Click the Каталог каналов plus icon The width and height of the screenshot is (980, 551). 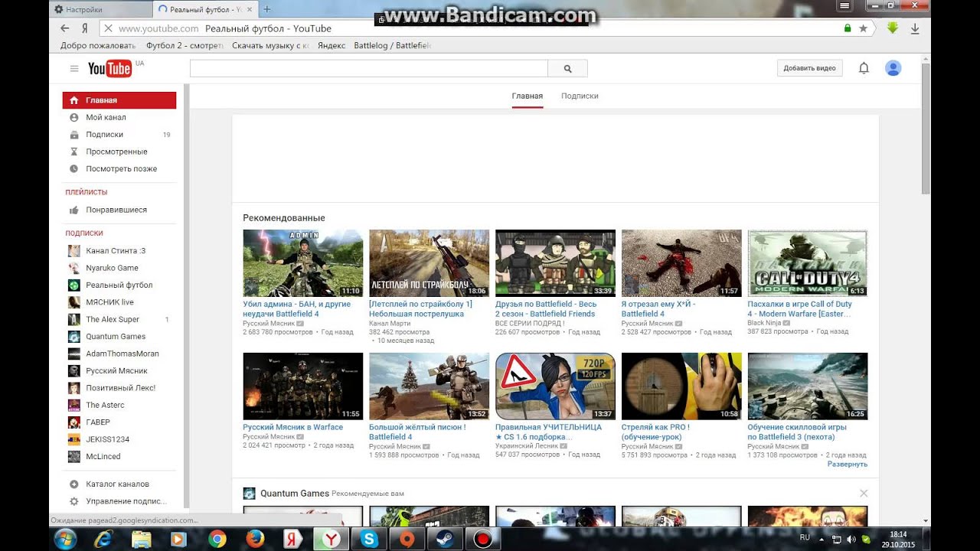(x=73, y=484)
